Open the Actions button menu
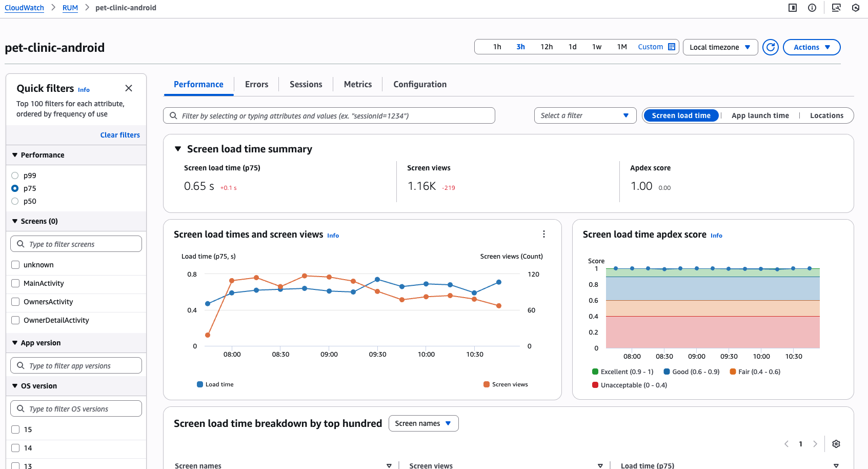This screenshot has width=868, height=469. [811, 47]
